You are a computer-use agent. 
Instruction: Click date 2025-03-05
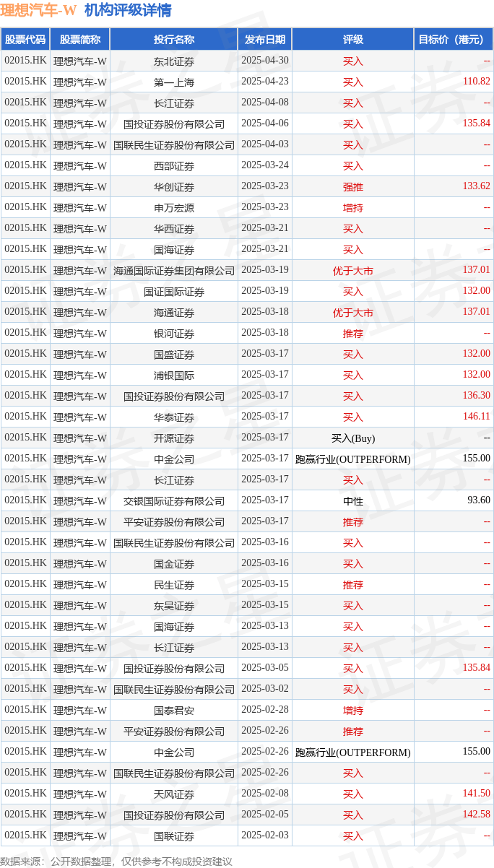[265, 668]
